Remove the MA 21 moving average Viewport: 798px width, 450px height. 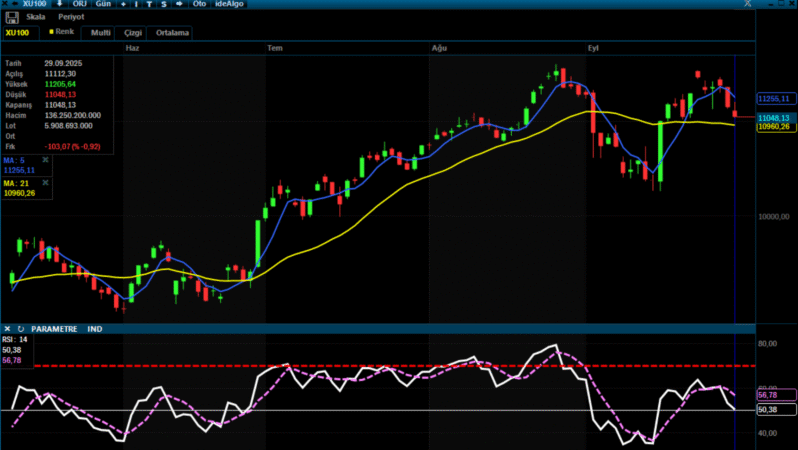(x=46, y=182)
